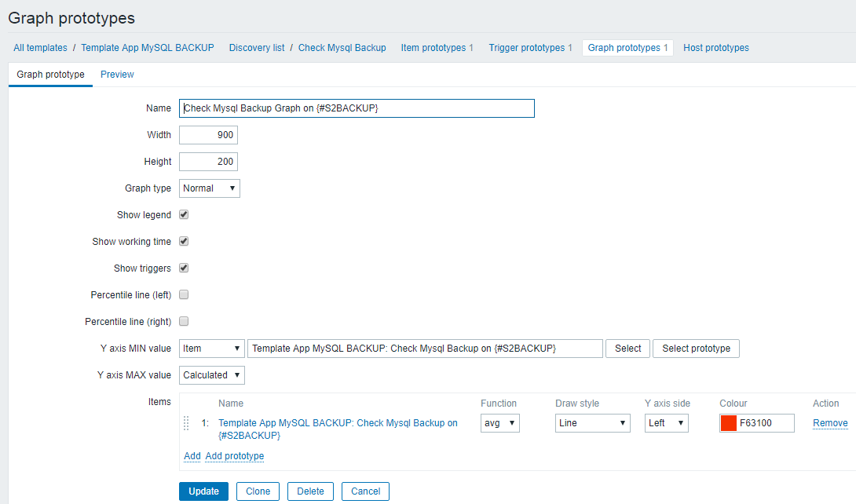856x504 pixels.
Task: Open the Left Y axis side dropdown
Action: pos(667,423)
